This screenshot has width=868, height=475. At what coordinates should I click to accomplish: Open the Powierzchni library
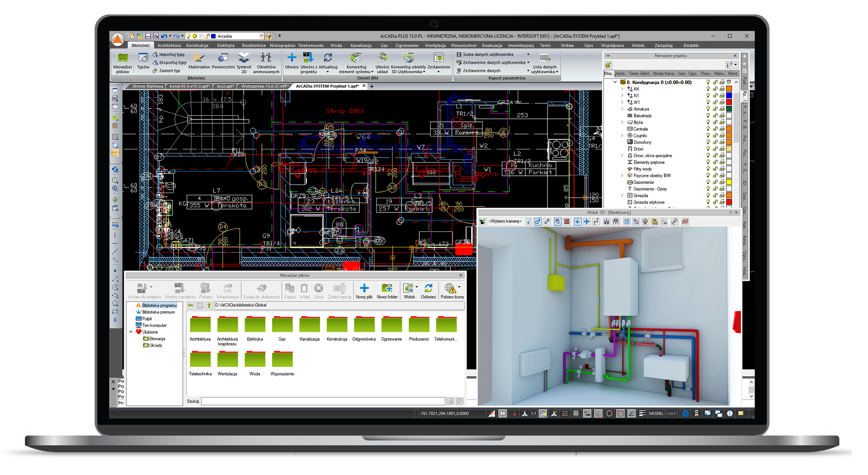pos(223,61)
